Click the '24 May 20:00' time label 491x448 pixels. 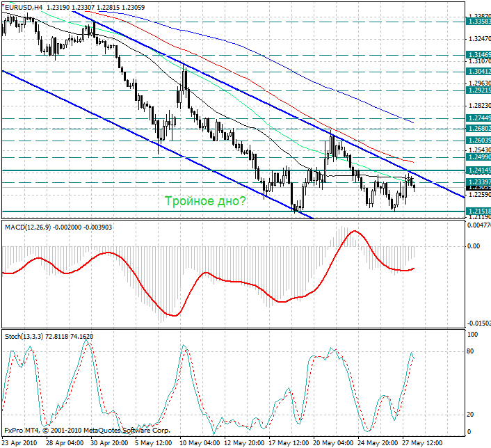click(x=378, y=443)
